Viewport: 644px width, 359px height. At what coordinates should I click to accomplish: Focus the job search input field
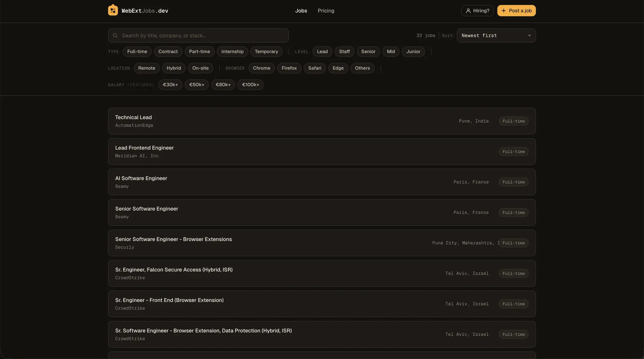[198, 35]
